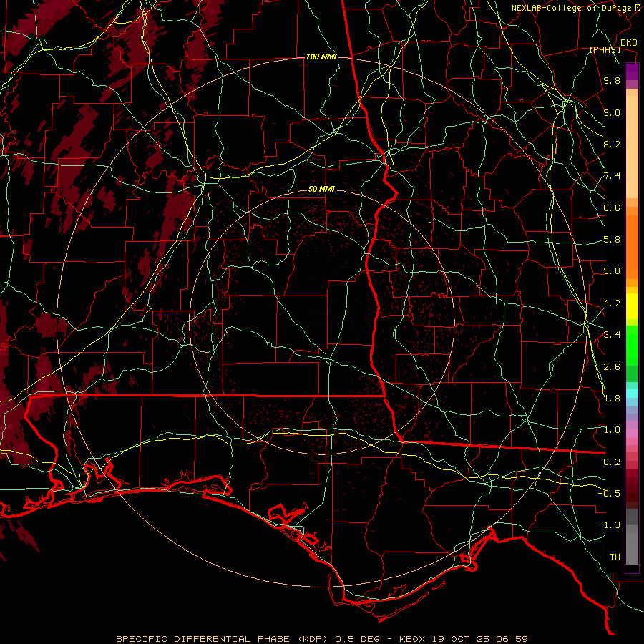The height and width of the screenshot is (644, 644).
Task: Click the "DKD" label above the color scale
Action: tap(629, 43)
